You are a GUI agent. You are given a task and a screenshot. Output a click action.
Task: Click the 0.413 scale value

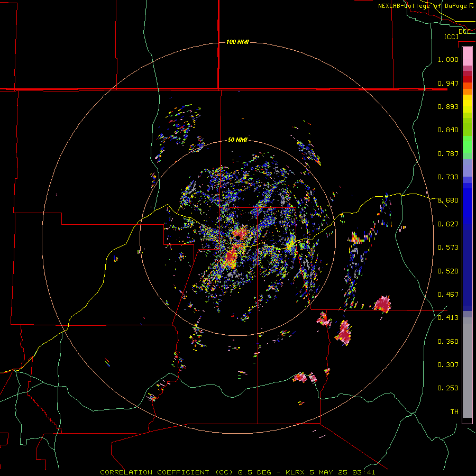[448, 318]
